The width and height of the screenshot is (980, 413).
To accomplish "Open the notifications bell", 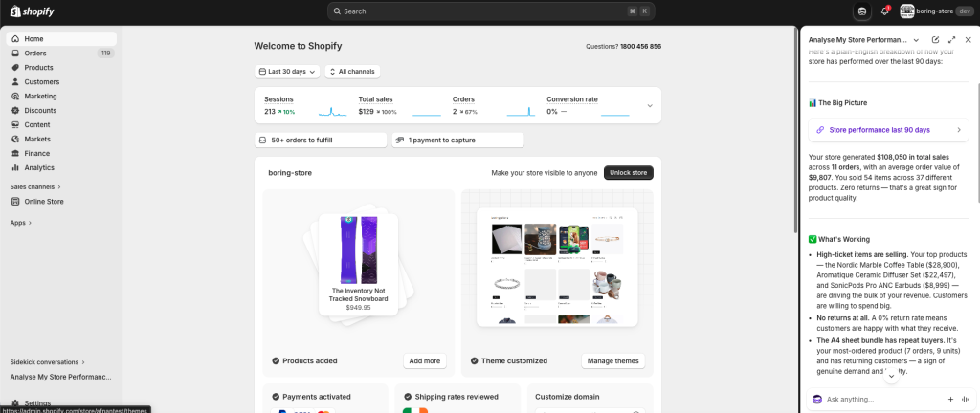I will (x=885, y=11).
